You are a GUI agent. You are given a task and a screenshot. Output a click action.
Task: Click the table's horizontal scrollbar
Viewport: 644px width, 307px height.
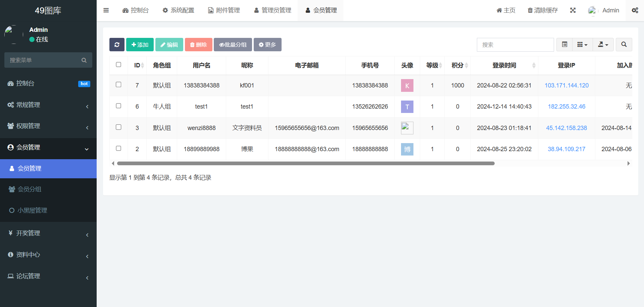coord(305,164)
